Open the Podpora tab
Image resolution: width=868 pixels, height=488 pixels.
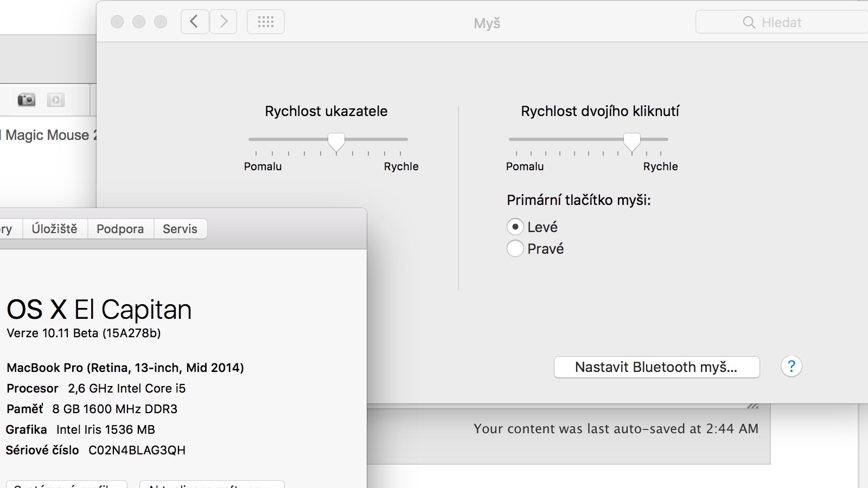(120, 229)
